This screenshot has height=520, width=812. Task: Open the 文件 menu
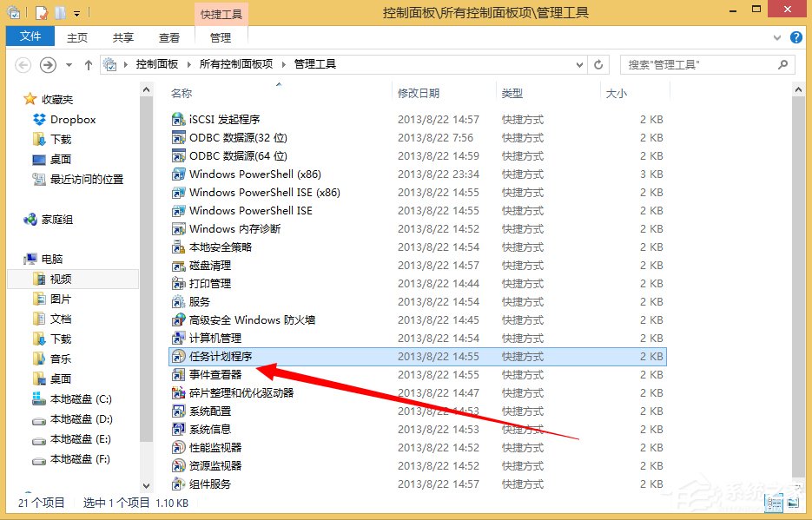click(30, 36)
